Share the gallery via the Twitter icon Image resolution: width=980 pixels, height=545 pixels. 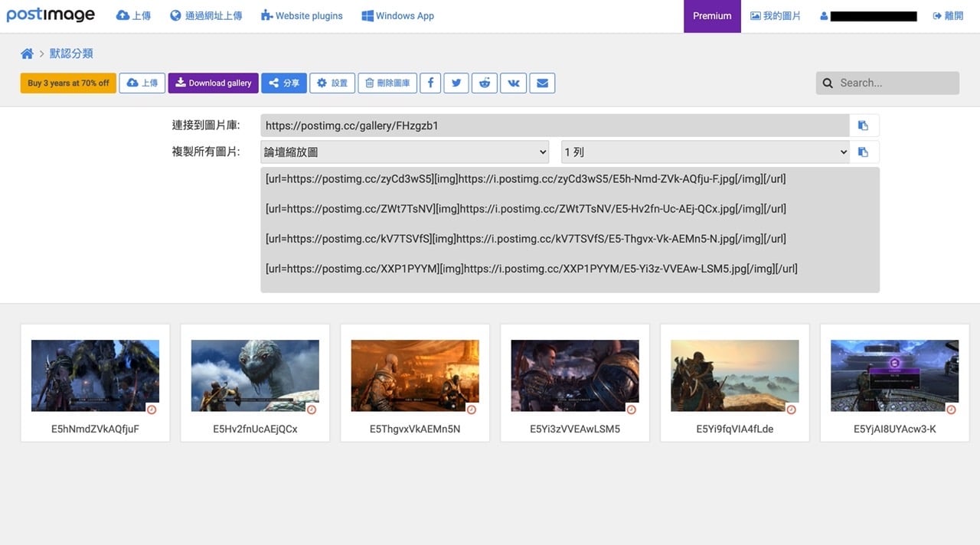(x=456, y=83)
